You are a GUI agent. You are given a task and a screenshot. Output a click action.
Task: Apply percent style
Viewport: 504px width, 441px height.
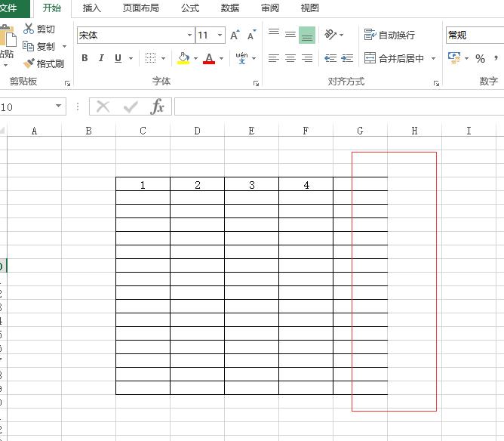(x=480, y=59)
